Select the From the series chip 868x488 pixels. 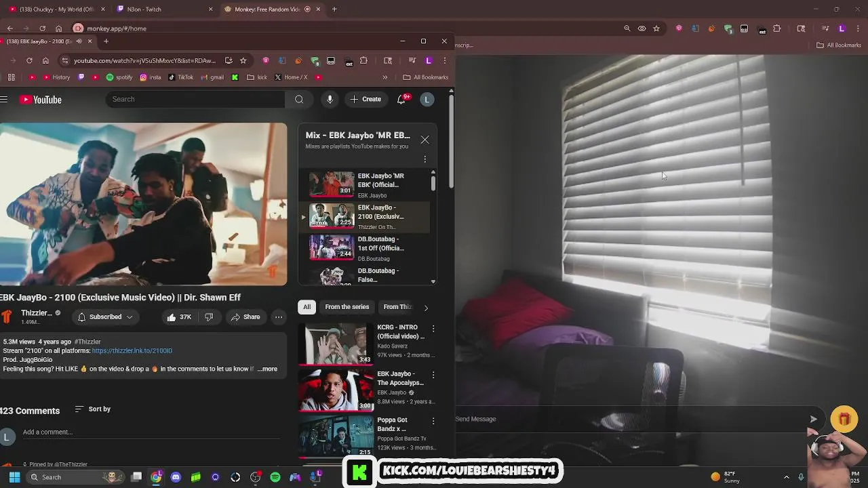pyautogui.click(x=347, y=307)
